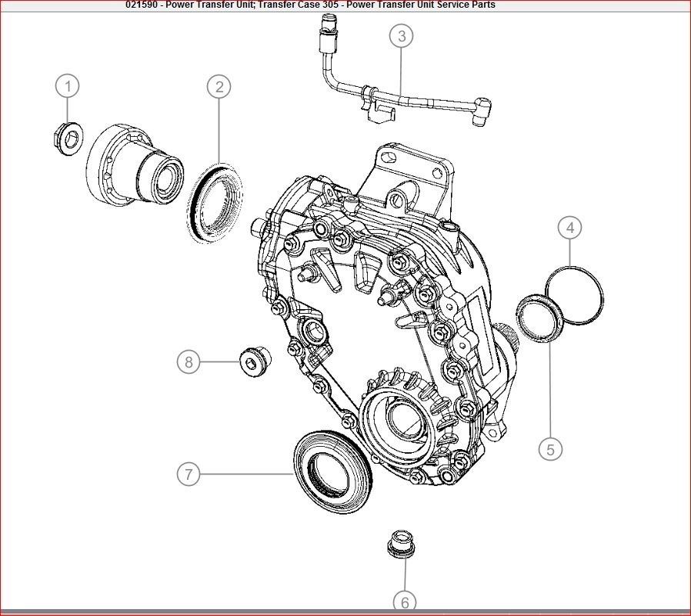Select callout number 2 seal marker
Viewport: 691px width, 616px height.
pyautogui.click(x=219, y=87)
